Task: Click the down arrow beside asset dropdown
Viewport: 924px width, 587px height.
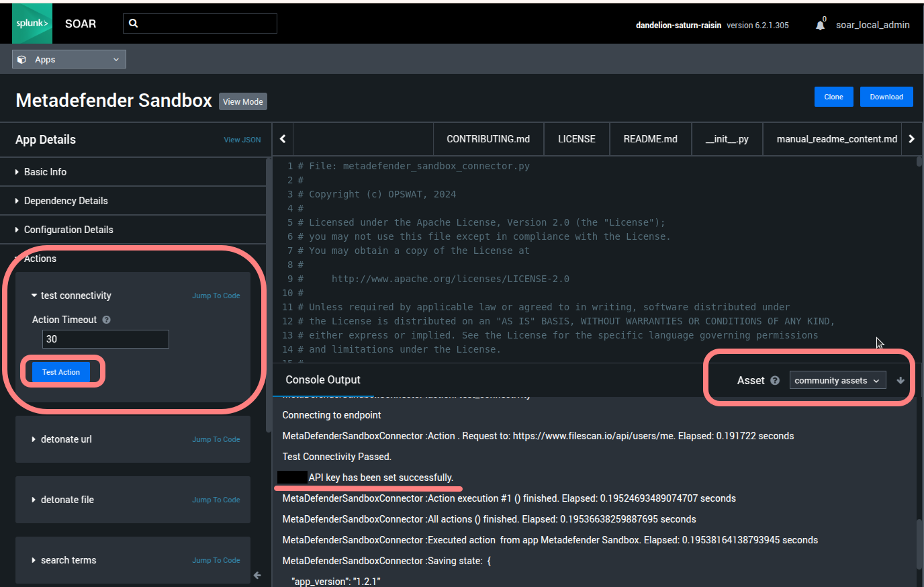Action: coord(900,380)
